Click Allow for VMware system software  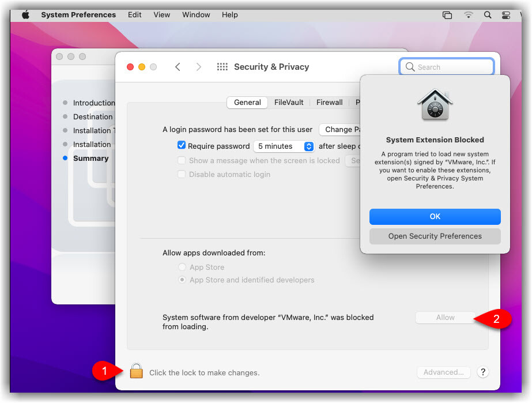(x=445, y=317)
